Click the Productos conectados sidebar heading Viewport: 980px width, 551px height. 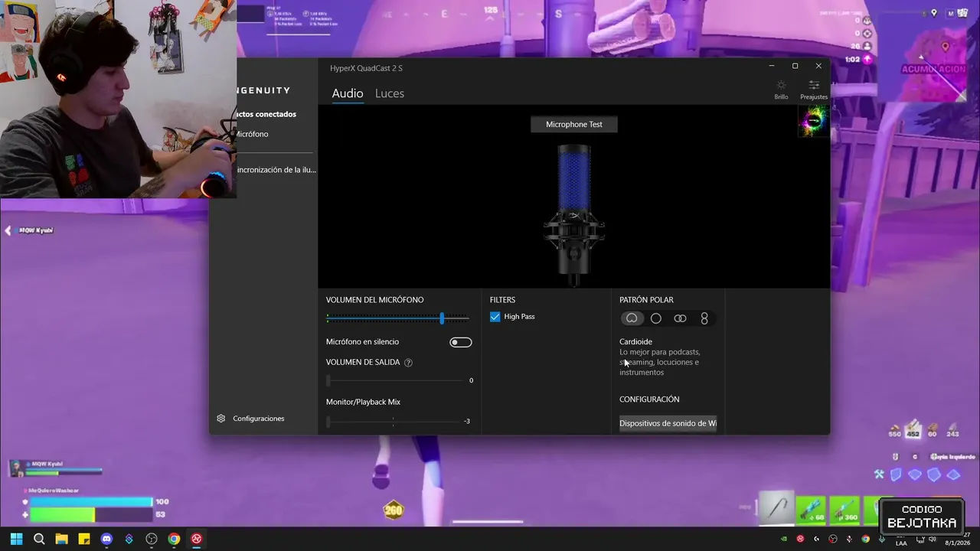coord(266,114)
